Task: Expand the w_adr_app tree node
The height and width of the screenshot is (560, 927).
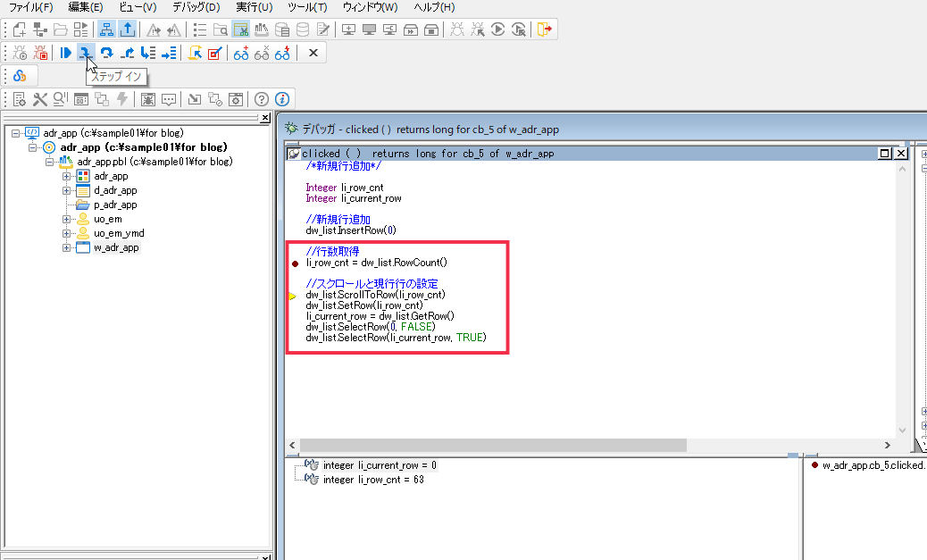Action: coord(67,247)
